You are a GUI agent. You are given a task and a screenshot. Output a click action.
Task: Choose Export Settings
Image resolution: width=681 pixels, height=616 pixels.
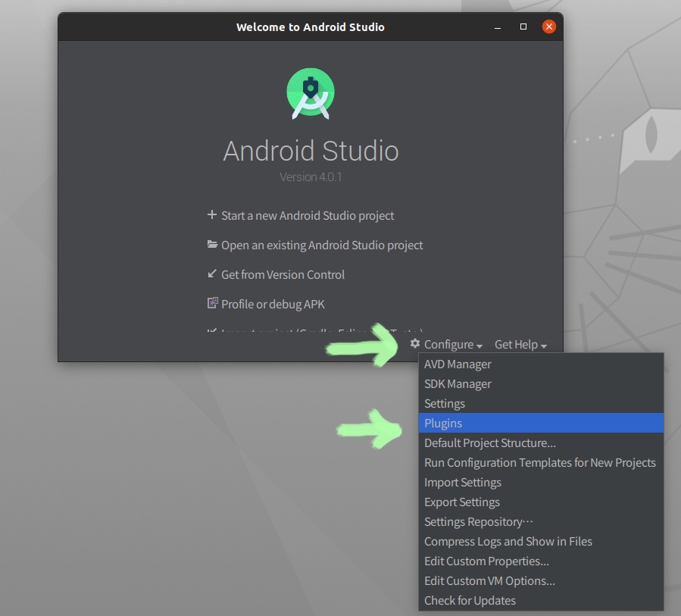tap(541, 502)
